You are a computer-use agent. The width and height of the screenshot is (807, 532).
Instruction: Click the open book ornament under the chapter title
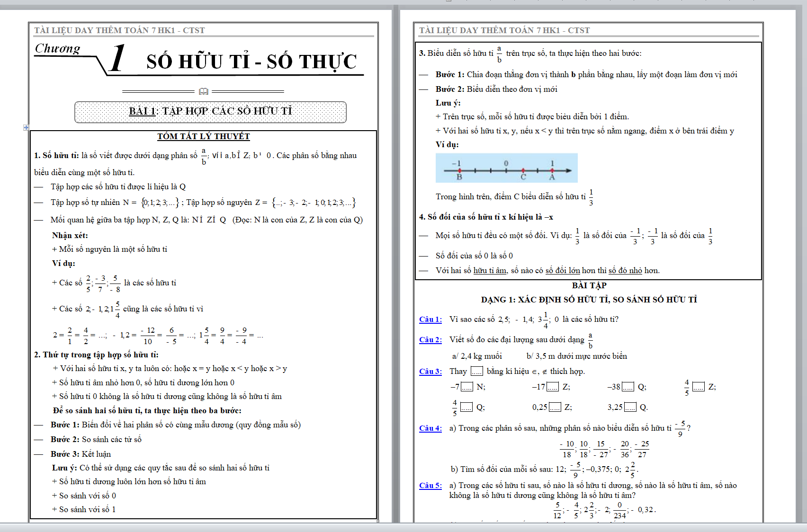(204, 91)
